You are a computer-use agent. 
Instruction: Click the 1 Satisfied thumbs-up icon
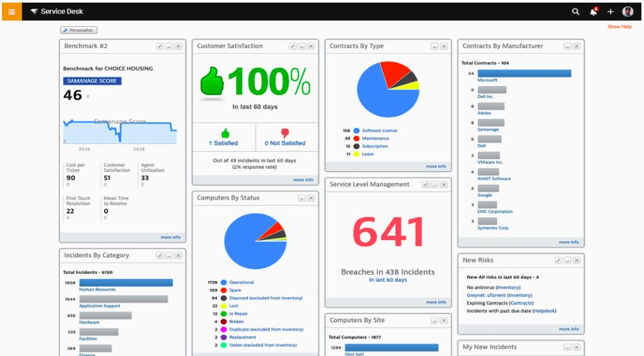(x=225, y=133)
